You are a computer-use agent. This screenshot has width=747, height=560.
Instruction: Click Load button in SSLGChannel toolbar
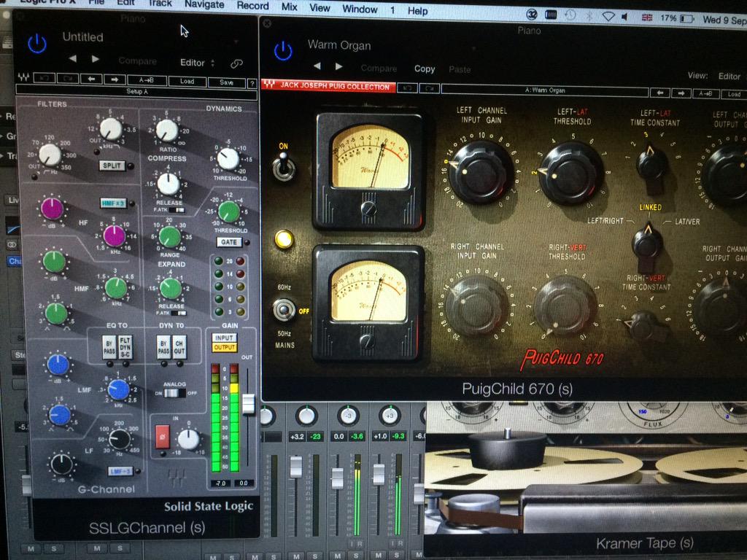(187, 82)
